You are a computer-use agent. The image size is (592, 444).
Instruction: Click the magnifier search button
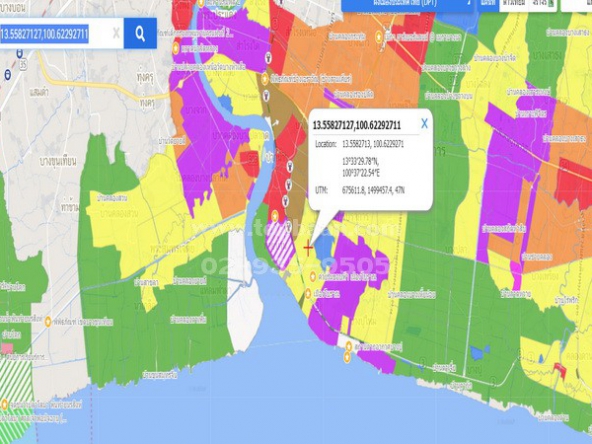coord(140,34)
